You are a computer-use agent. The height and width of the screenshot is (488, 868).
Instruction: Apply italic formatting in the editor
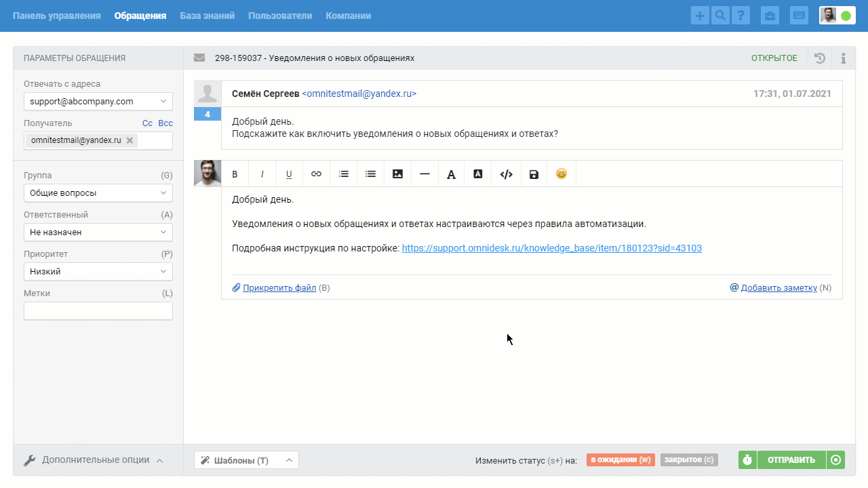click(262, 174)
